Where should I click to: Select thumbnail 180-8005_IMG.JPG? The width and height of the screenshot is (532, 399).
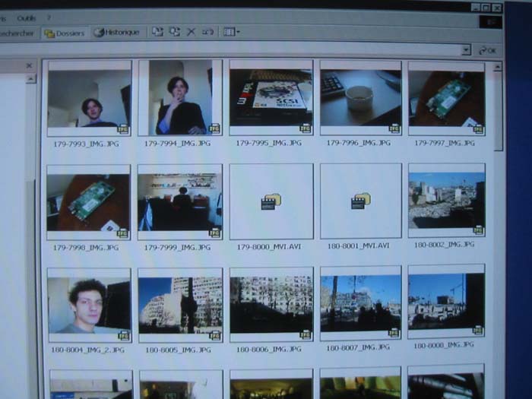coord(181,305)
